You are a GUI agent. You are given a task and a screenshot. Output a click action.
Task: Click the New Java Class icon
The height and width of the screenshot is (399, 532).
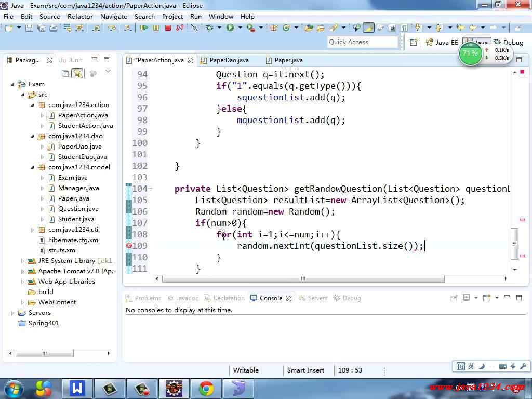(286, 28)
